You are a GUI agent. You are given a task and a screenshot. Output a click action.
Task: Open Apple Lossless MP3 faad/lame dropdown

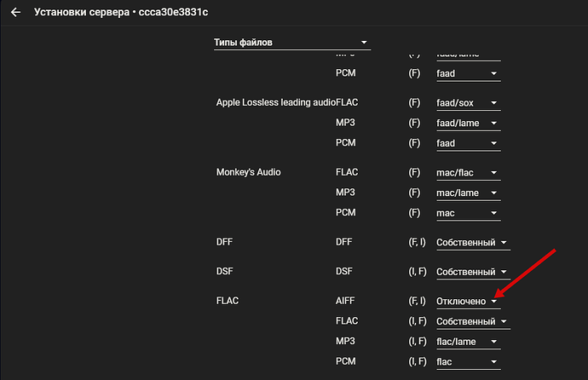[x=469, y=124]
